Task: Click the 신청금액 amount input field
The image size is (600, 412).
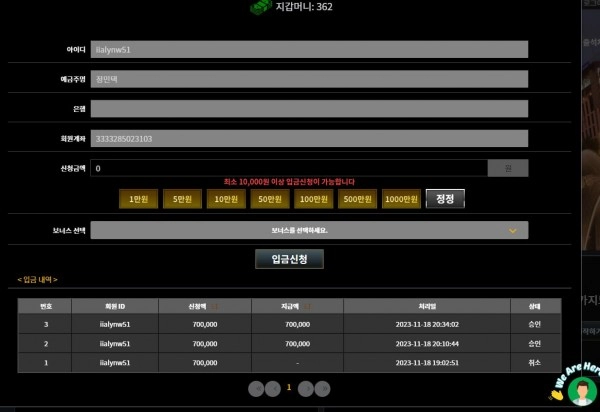Action: click(289, 168)
